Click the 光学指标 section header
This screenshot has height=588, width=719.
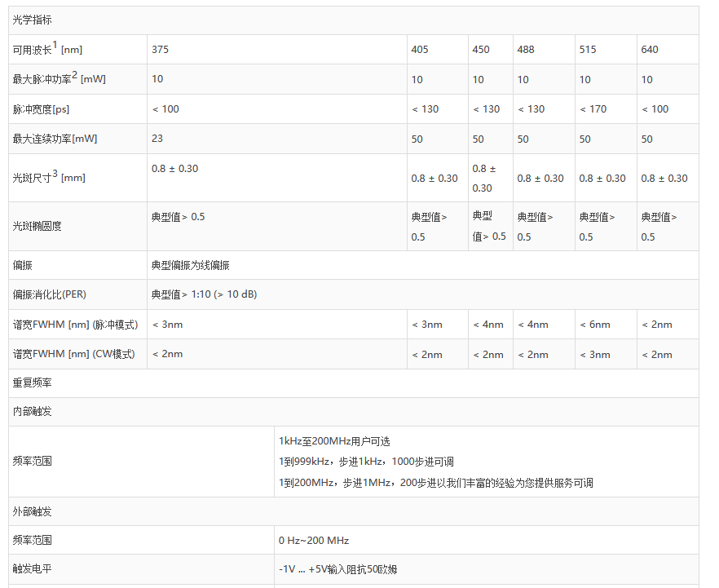tap(32, 20)
